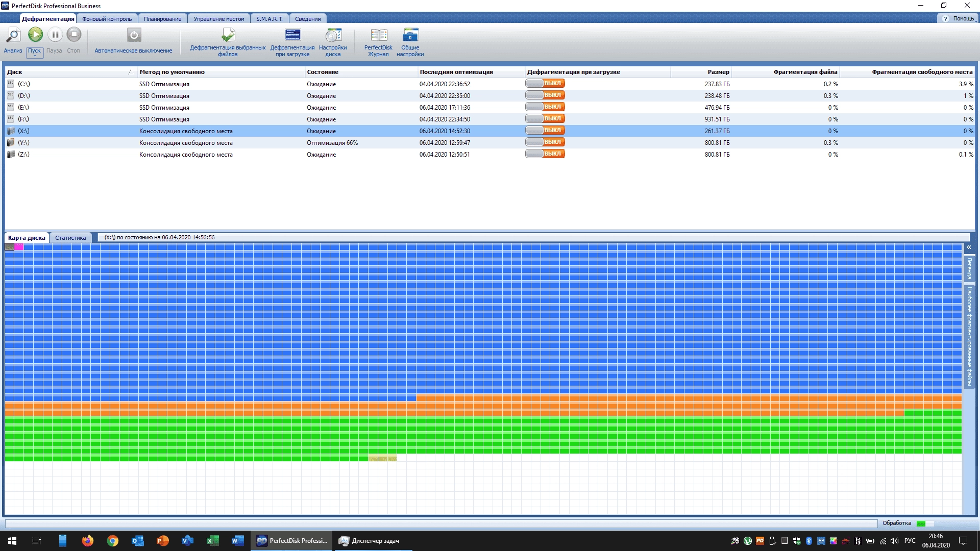This screenshot has height=551, width=980.
Task: Select the (Y:\) drive row
Action: click(490, 142)
